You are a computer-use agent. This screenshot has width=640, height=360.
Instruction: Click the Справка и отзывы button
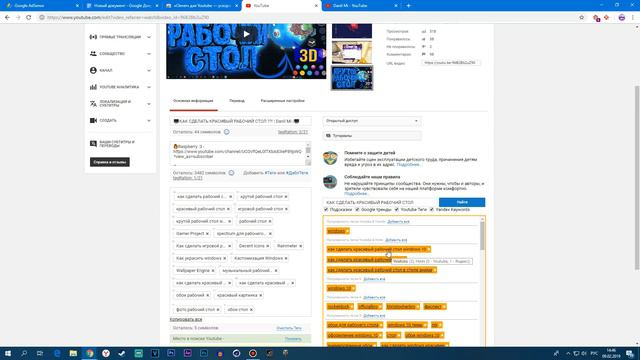[110, 162]
